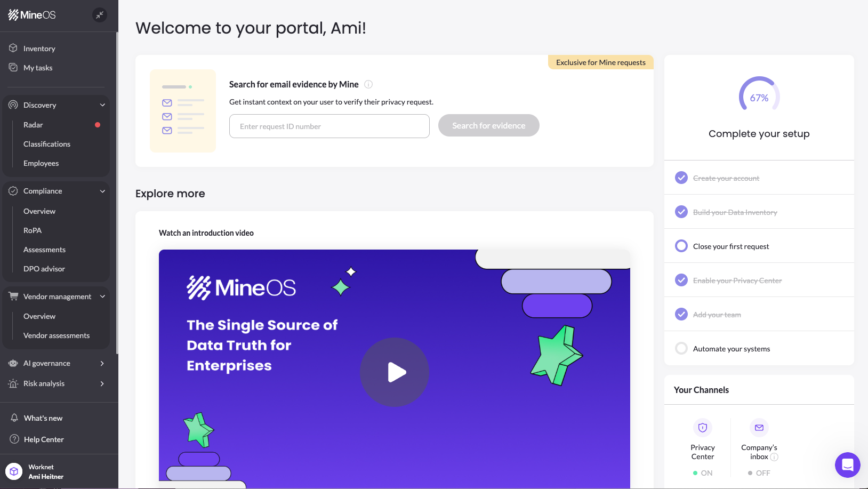Toggle the Enable your Privacy Center checkmark
The image size is (868, 489).
(x=681, y=280)
